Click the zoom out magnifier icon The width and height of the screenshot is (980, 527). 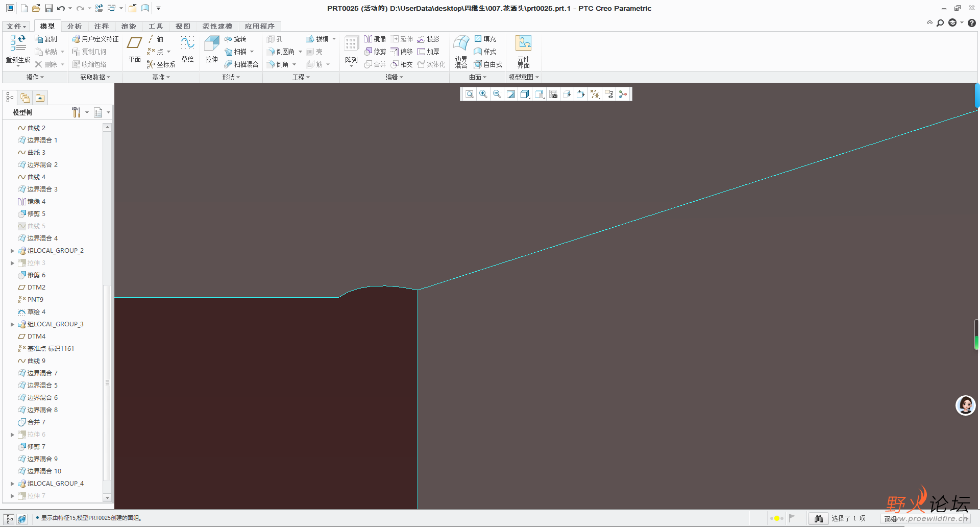pyautogui.click(x=497, y=94)
